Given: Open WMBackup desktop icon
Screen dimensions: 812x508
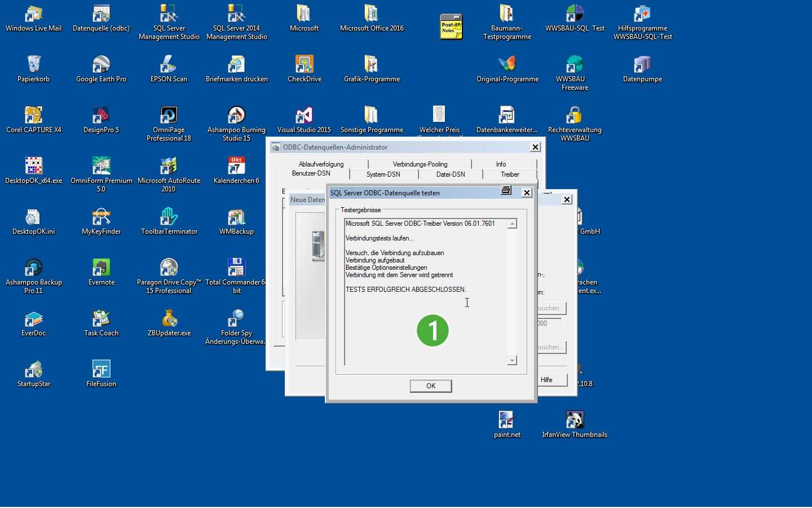Looking at the screenshot, I should 237,222.
